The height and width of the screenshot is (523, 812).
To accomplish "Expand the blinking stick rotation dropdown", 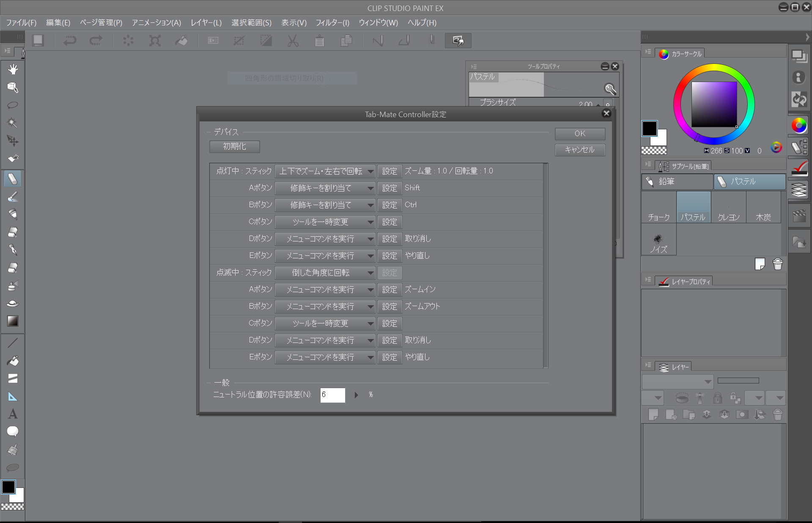I will [x=325, y=273].
